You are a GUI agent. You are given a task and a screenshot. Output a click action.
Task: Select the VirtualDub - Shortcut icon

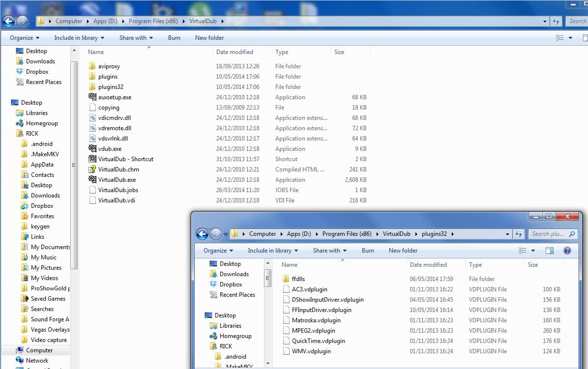click(x=92, y=159)
